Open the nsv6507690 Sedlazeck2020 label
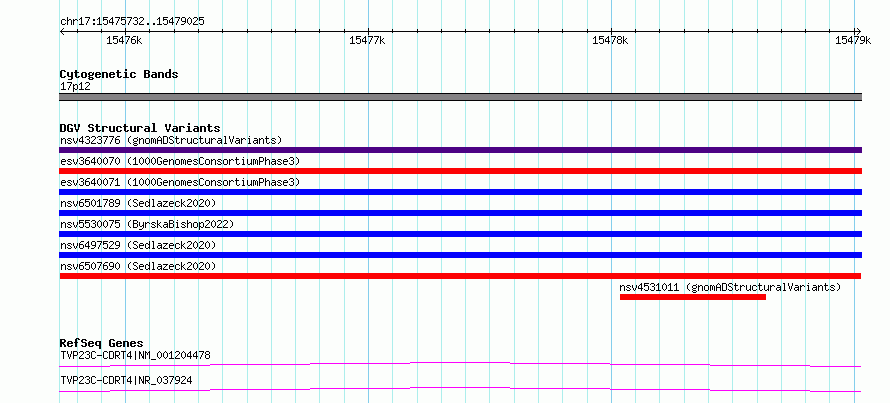Screen dimensions: 890x403 [138, 266]
